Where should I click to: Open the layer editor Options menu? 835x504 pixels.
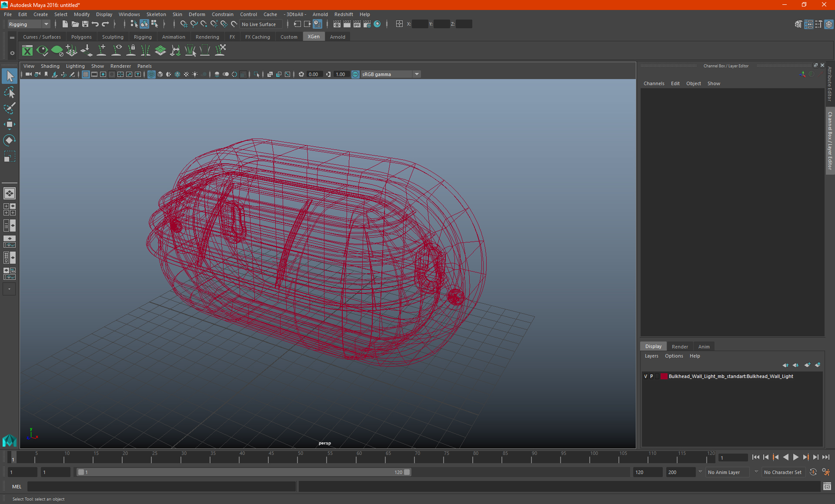[674, 356]
